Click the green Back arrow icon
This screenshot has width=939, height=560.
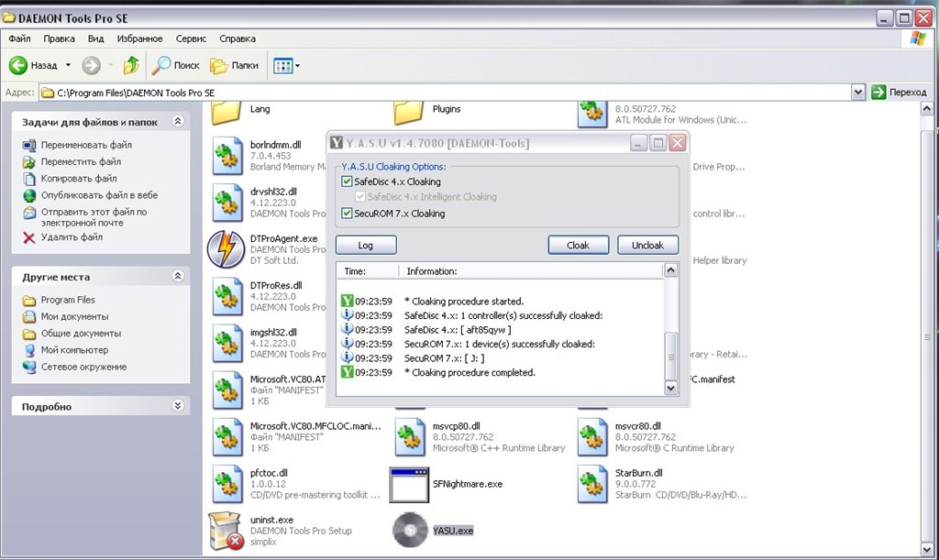tap(18, 65)
